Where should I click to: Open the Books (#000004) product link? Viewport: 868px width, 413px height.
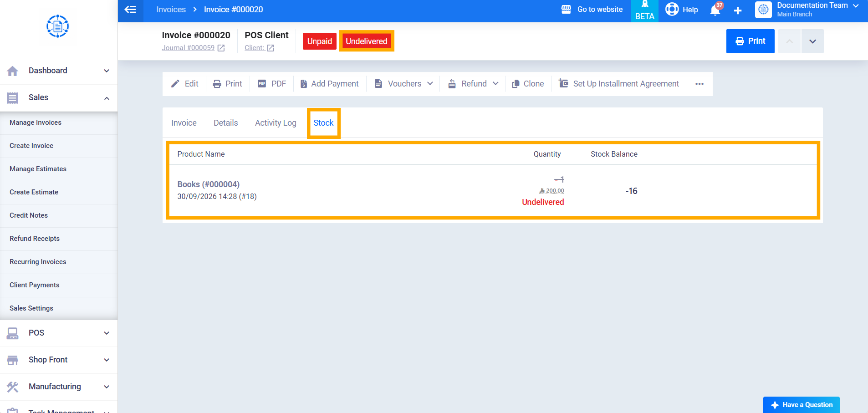[209, 184]
